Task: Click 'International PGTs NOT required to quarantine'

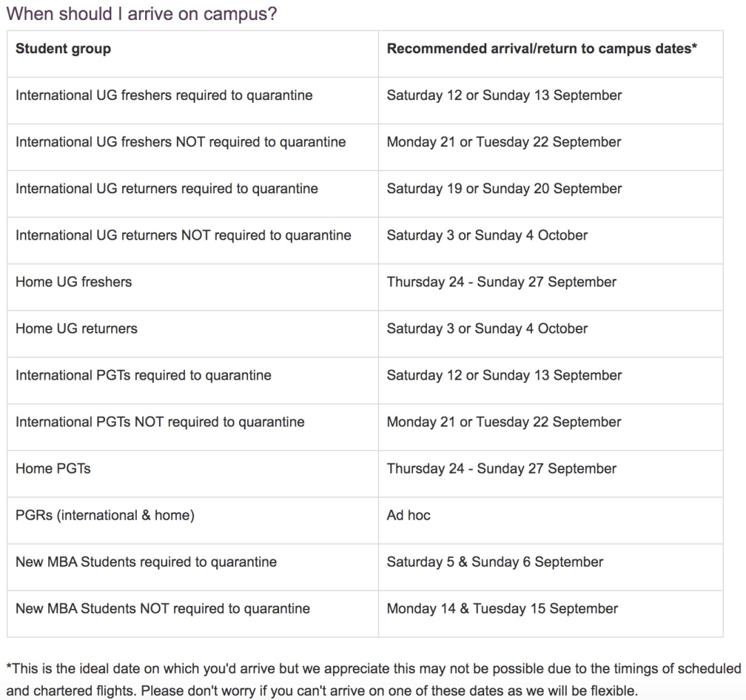Action: pyautogui.click(x=160, y=422)
